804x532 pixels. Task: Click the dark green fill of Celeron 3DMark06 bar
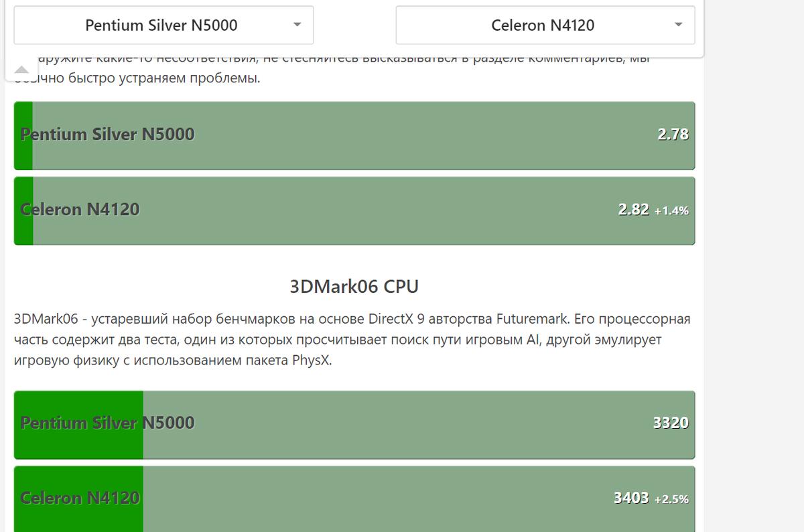coord(78,499)
